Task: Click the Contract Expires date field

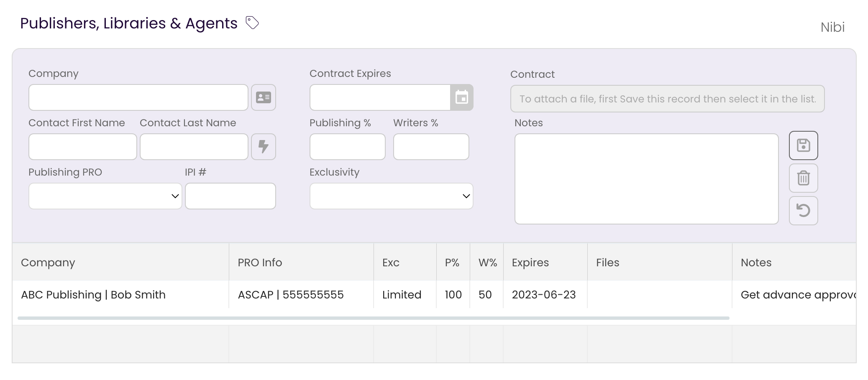Action: tap(380, 97)
